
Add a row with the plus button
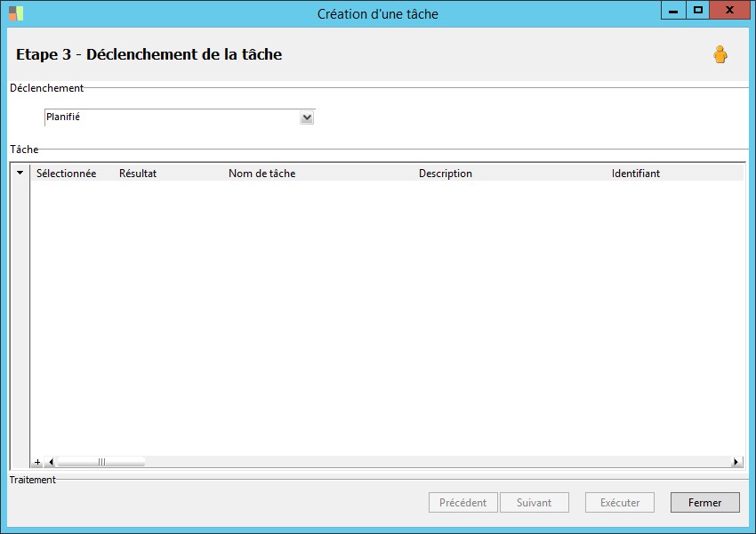tap(37, 462)
